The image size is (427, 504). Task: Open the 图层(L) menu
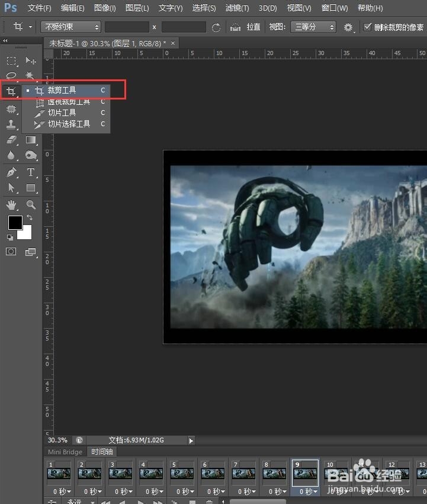pos(137,8)
